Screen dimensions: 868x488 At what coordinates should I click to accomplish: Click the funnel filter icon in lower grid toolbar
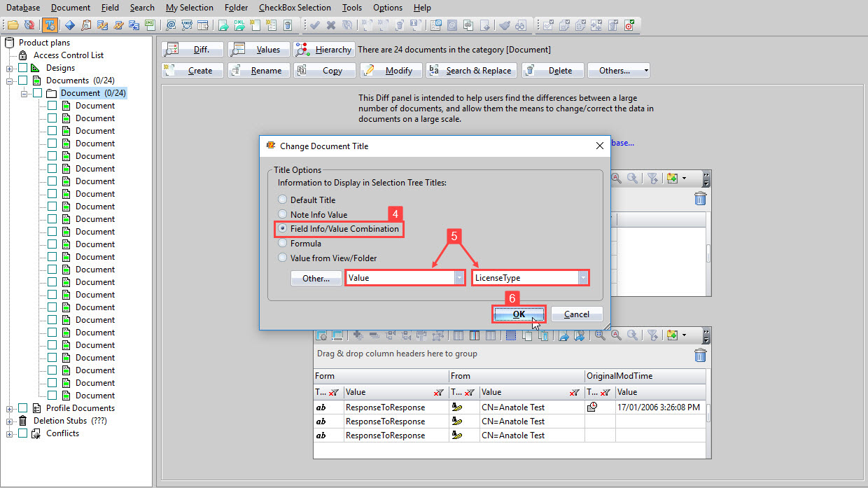coord(652,335)
